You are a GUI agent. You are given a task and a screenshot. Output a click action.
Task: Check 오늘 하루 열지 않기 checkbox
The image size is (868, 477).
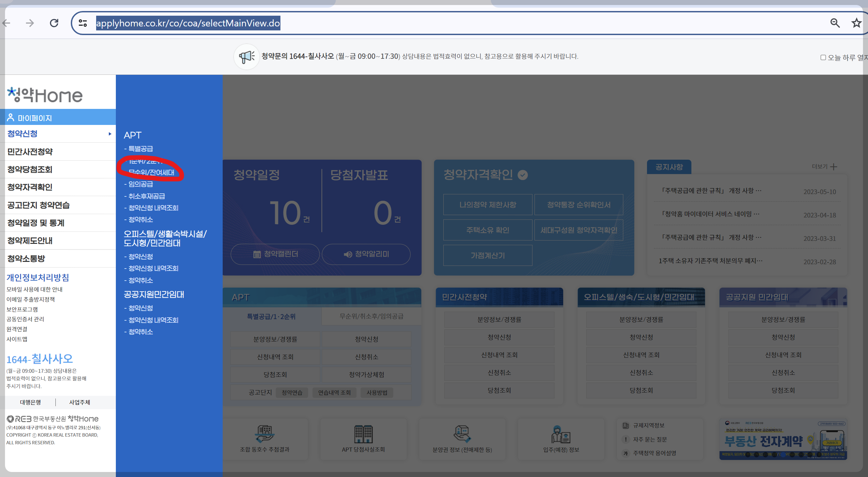coord(823,58)
